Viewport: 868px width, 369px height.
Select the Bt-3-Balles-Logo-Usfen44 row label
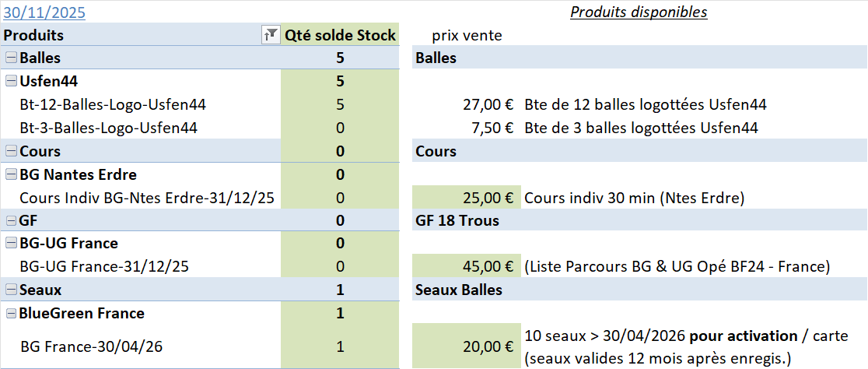108,128
